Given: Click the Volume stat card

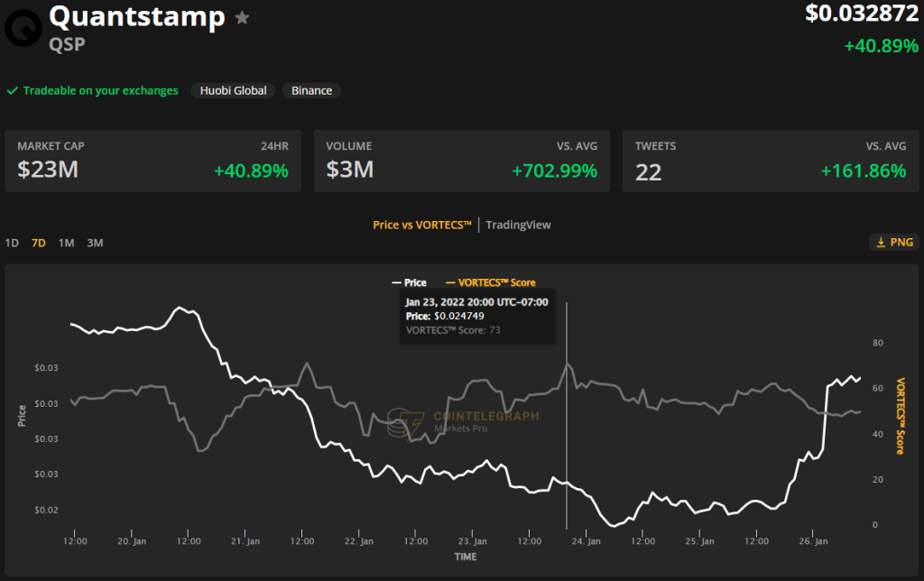Looking at the screenshot, I should tap(461, 161).
